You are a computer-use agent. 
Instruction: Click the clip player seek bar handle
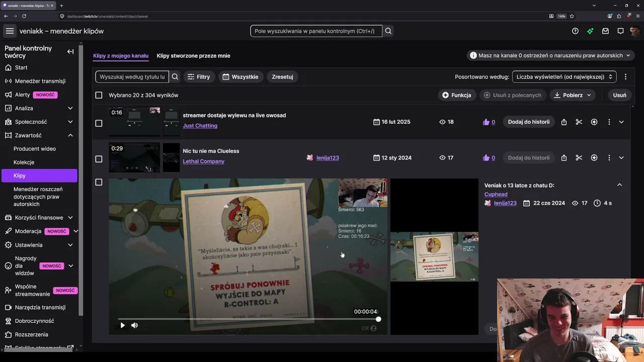[x=378, y=319]
